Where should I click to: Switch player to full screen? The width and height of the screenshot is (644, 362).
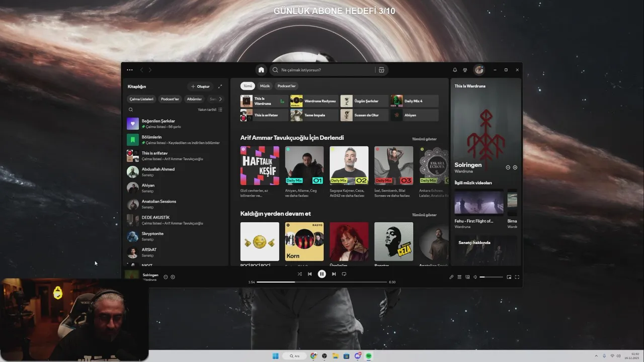517,277
